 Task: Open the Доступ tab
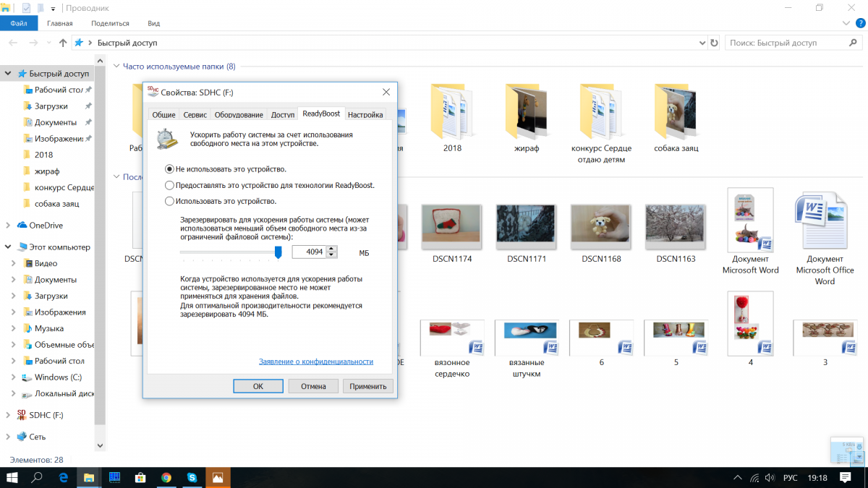click(283, 114)
